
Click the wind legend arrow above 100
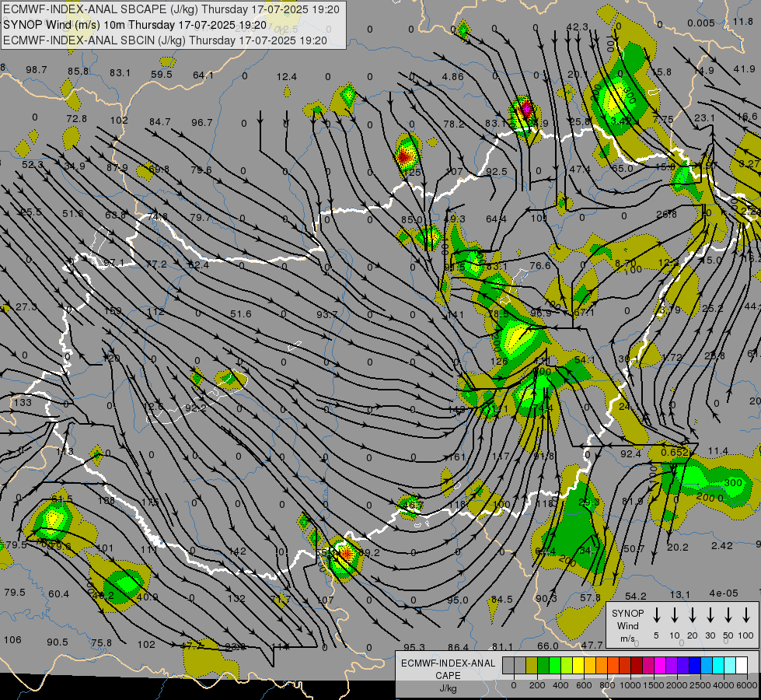(746, 614)
